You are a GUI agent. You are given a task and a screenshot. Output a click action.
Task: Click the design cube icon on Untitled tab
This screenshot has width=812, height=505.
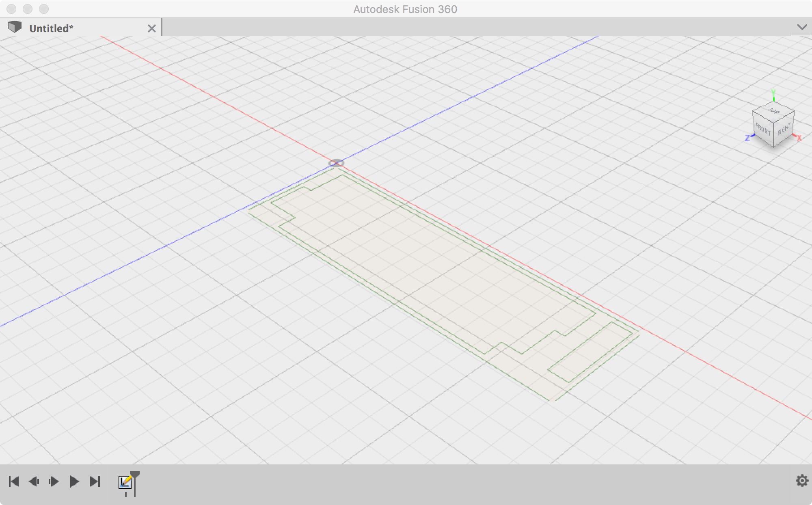click(15, 27)
